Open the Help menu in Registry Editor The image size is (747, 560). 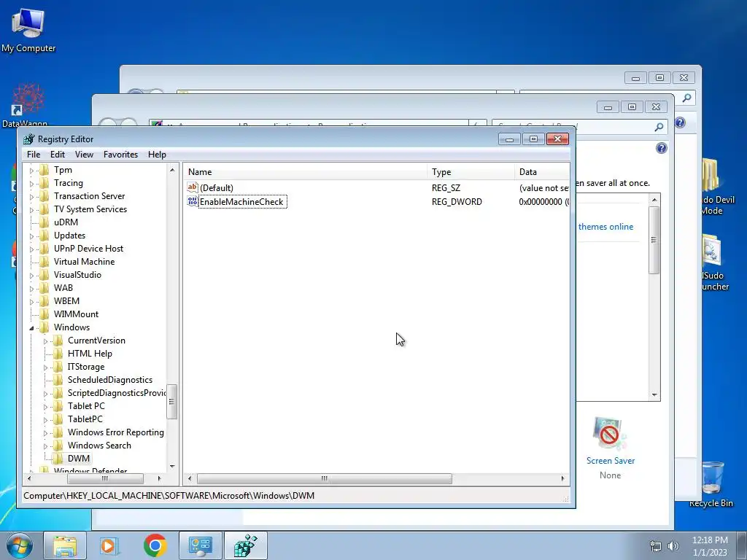157,155
